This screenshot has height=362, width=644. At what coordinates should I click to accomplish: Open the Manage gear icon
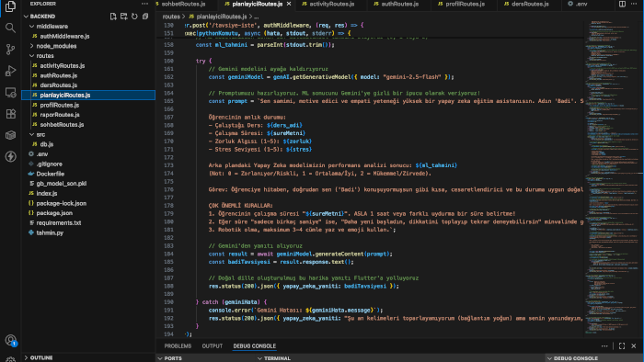coord(10,359)
